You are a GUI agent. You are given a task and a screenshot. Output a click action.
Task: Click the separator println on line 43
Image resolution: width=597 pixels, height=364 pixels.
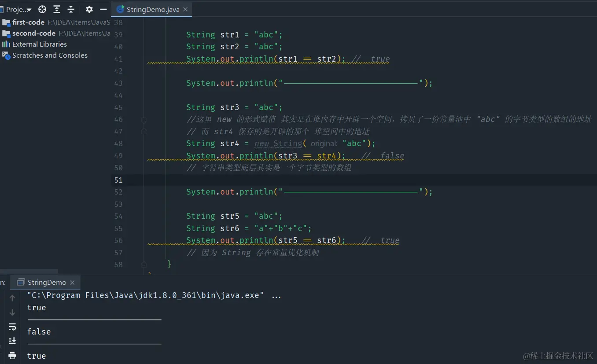(310, 83)
